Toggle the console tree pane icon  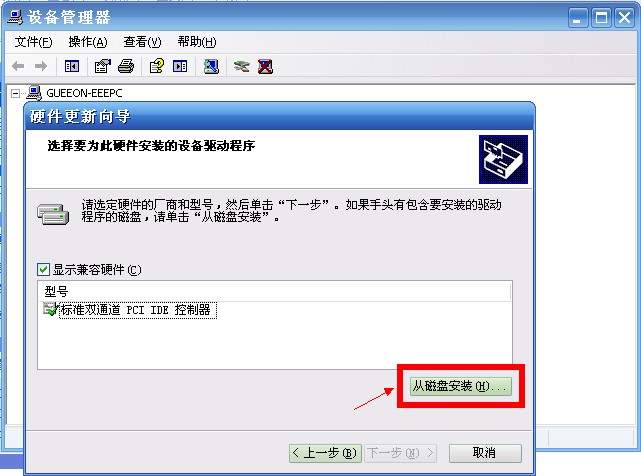(x=72, y=66)
